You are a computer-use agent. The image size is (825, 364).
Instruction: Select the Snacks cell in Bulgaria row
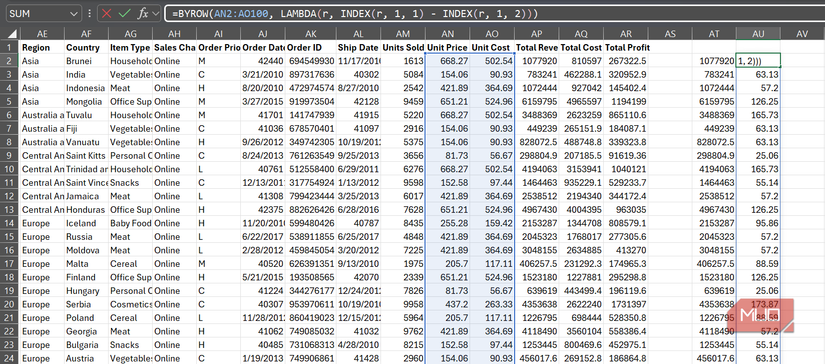[130, 345]
